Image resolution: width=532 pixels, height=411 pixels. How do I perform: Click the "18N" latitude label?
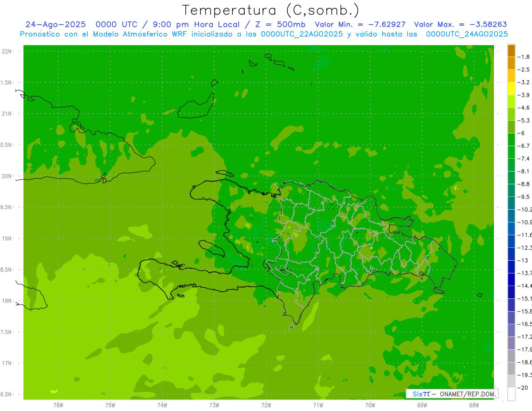tap(7, 301)
